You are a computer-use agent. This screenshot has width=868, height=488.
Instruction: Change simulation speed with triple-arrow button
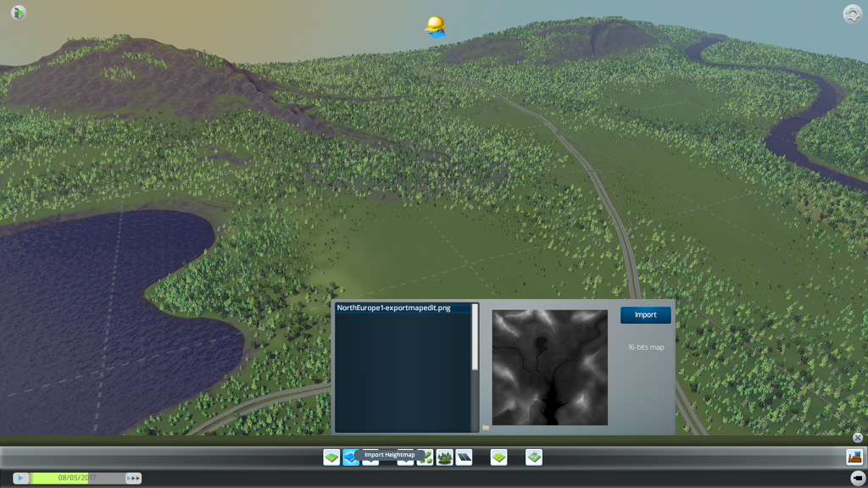pos(133,478)
